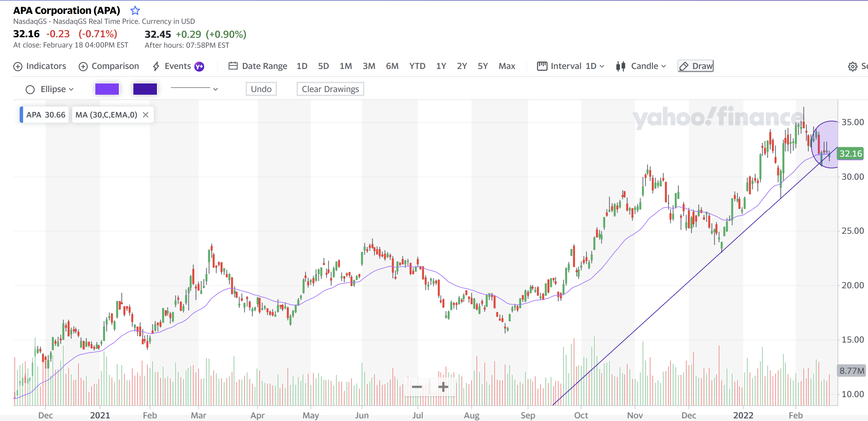Select the 5Y date range

coord(483,66)
